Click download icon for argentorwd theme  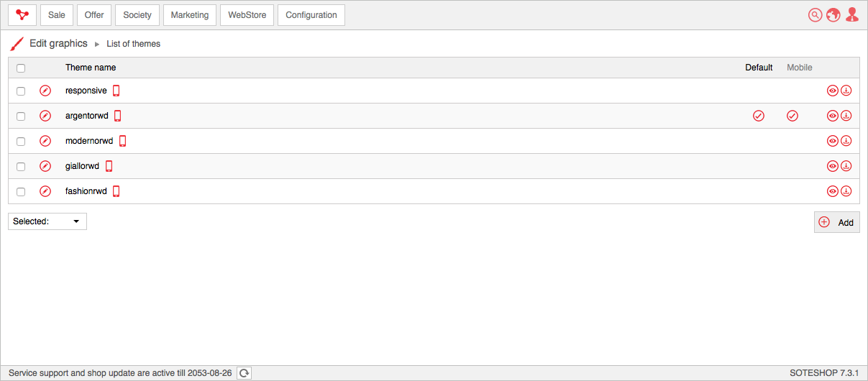pyautogui.click(x=846, y=116)
